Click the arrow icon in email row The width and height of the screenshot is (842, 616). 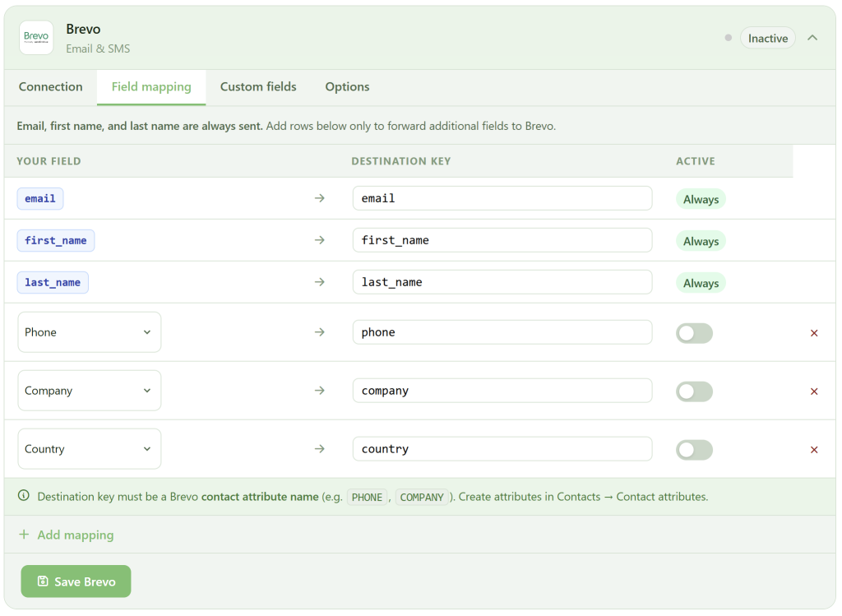coord(320,198)
